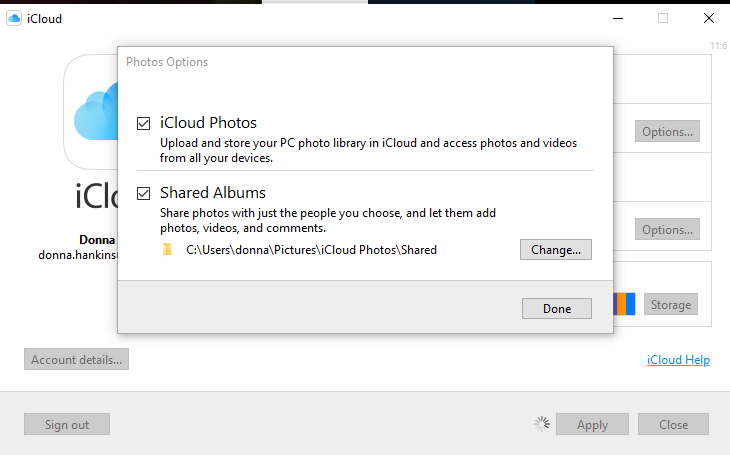Click the Sign out button

point(67,424)
